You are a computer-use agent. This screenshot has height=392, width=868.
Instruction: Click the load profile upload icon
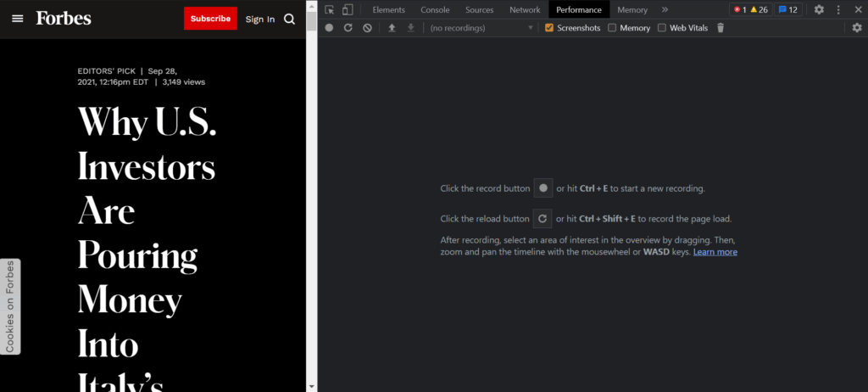pyautogui.click(x=392, y=28)
